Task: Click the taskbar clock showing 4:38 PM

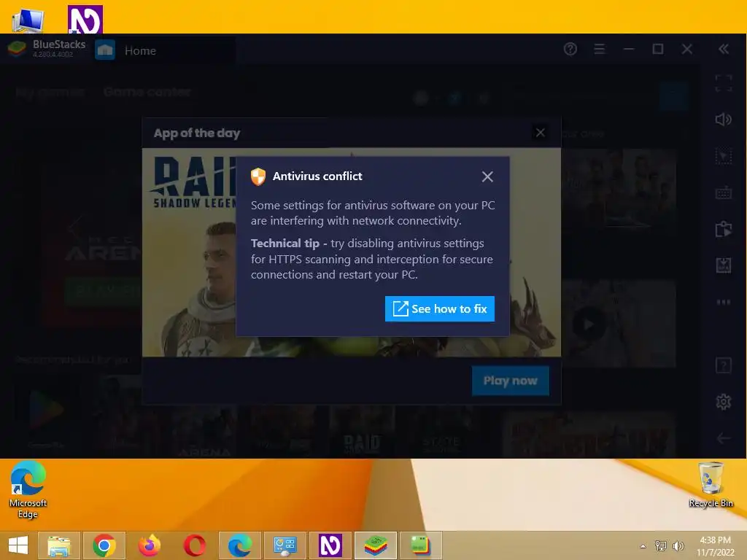Action: point(715,545)
